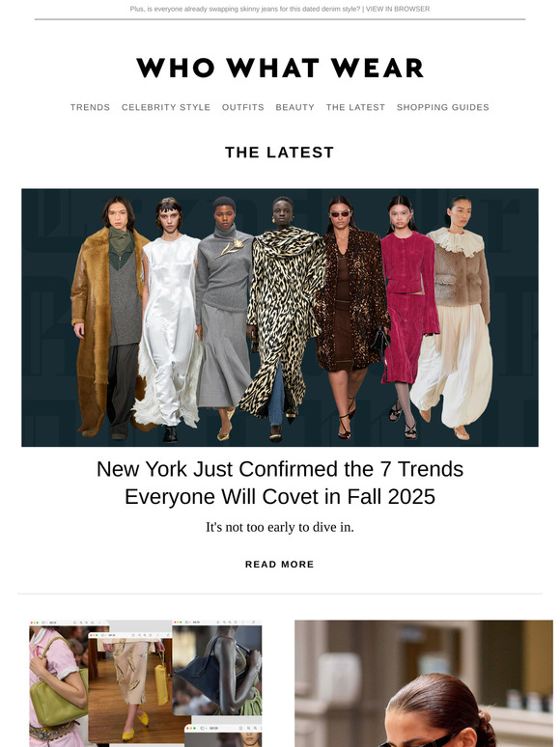Open the runway models hero image
This screenshot has width=560, height=747.
click(280, 318)
